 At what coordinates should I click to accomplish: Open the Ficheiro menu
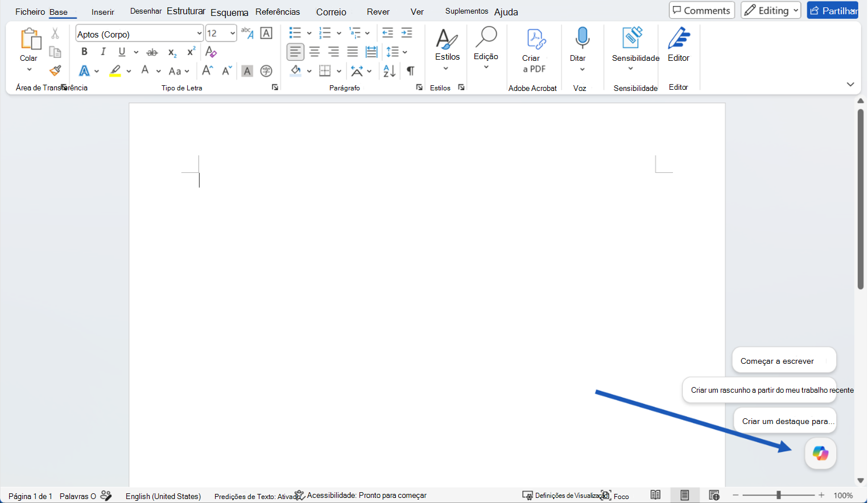tap(30, 12)
